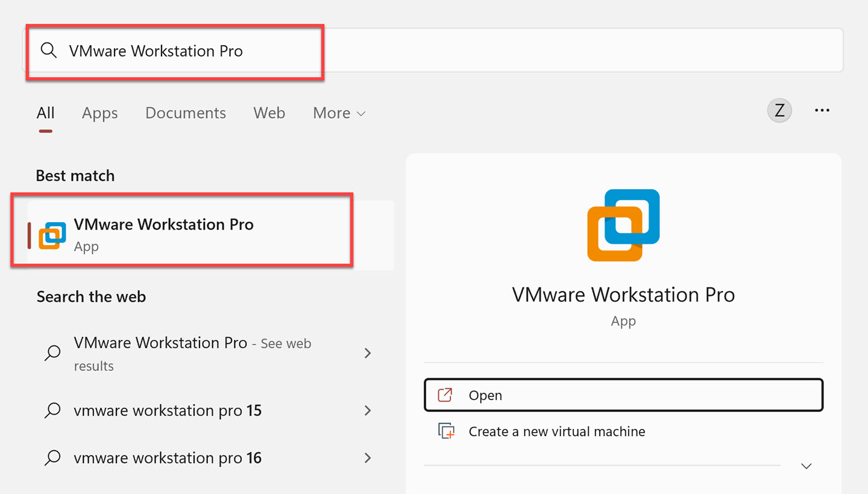This screenshot has height=494, width=868.
Task: Click magnifier icon beside vmware workstation pro 15
Action: tap(52, 411)
